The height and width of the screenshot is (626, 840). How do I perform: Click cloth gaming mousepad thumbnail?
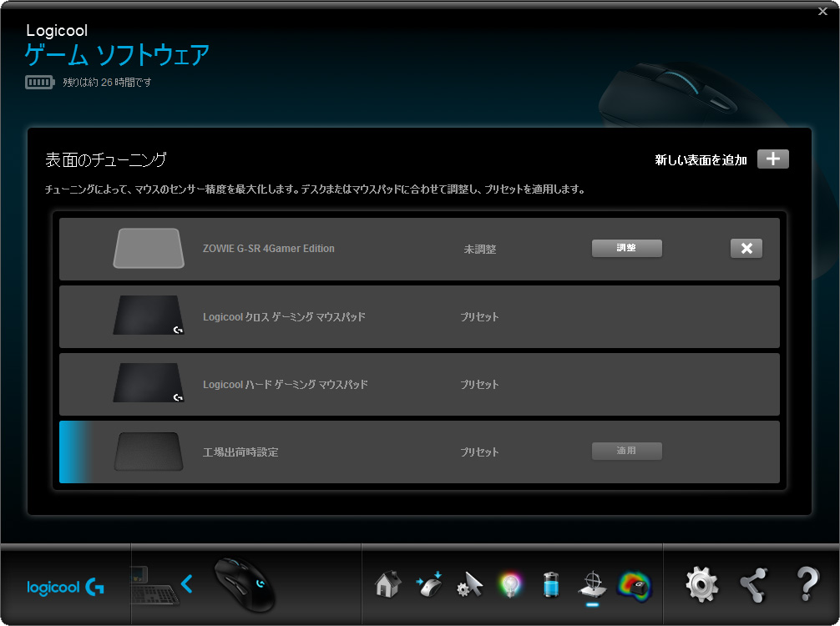[149, 316]
